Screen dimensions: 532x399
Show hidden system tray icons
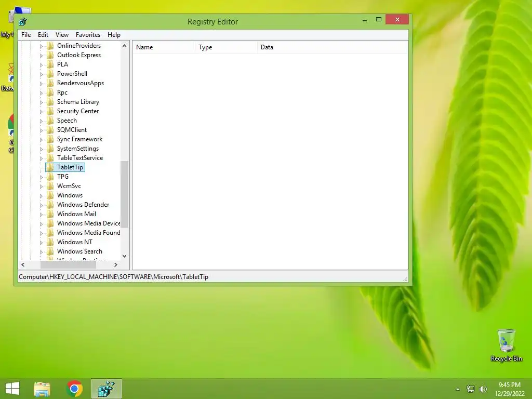(458, 389)
